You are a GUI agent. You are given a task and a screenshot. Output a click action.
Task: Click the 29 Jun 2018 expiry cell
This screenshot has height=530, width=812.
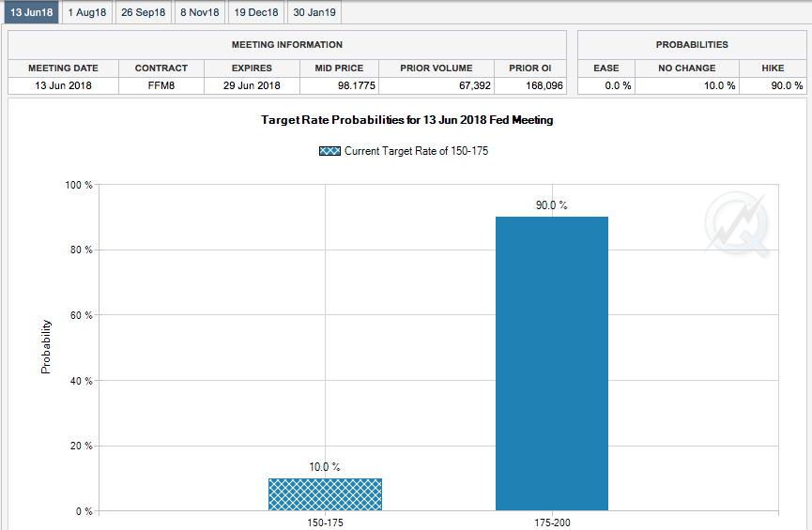click(x=252, y=85)
